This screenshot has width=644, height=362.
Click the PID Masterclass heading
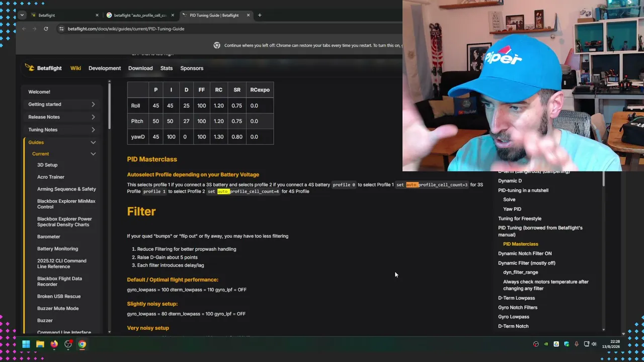coord(152,159)
